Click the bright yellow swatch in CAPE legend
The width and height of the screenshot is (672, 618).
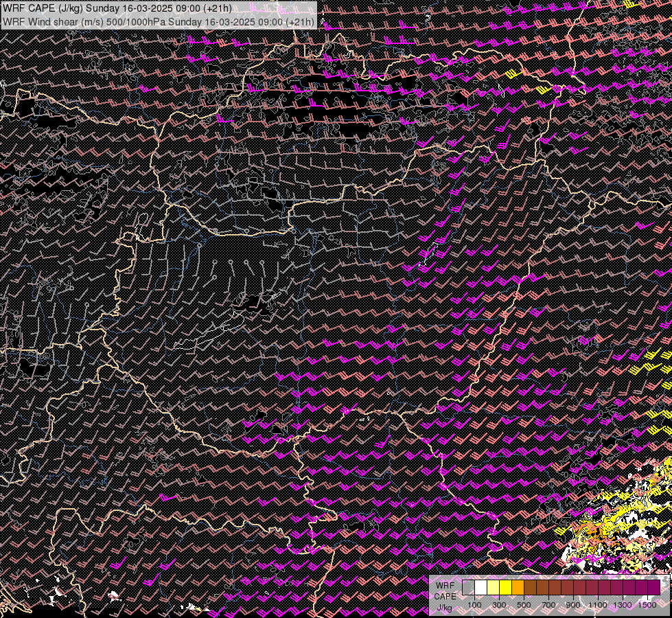pos(506,587)
